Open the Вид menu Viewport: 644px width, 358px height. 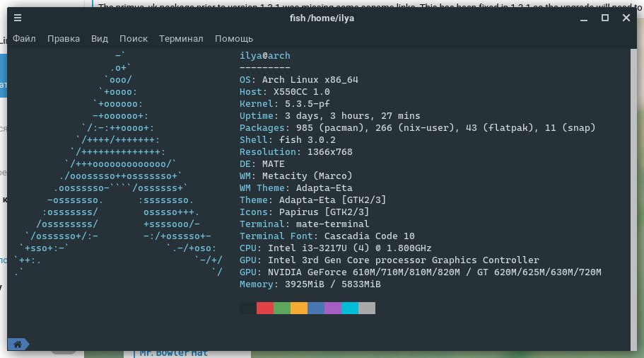[100, 39]
